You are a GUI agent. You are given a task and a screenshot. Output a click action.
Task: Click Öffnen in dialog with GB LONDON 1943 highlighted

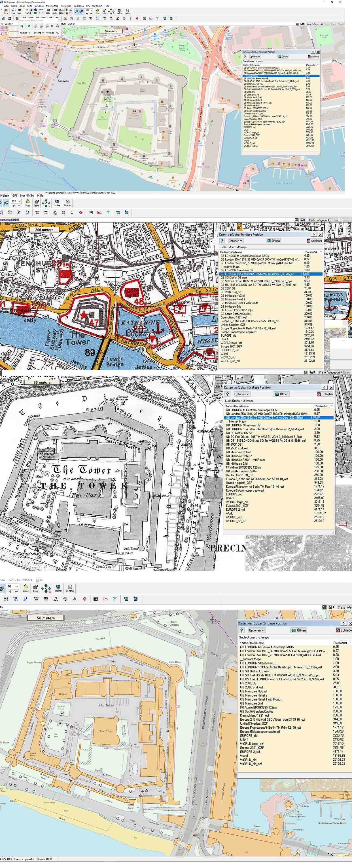pos(273,241)
